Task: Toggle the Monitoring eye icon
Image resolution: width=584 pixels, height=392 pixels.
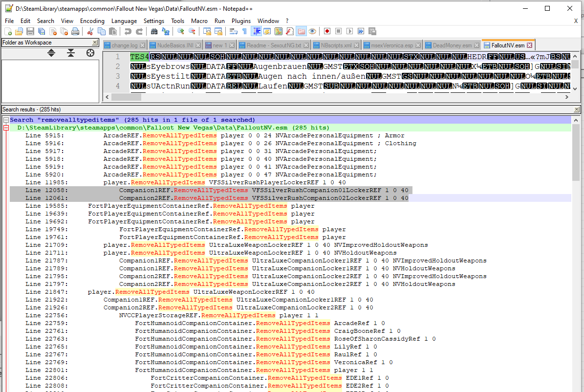Action: click(312, 31)
